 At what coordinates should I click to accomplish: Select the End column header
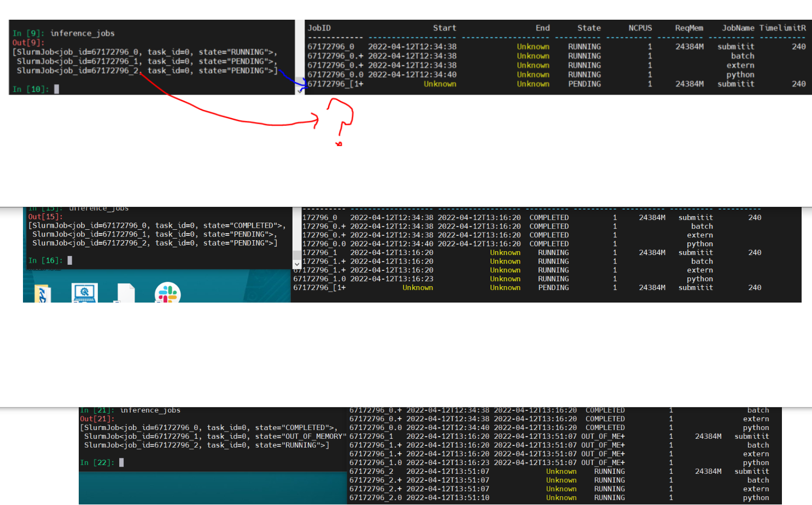(542, 28)
